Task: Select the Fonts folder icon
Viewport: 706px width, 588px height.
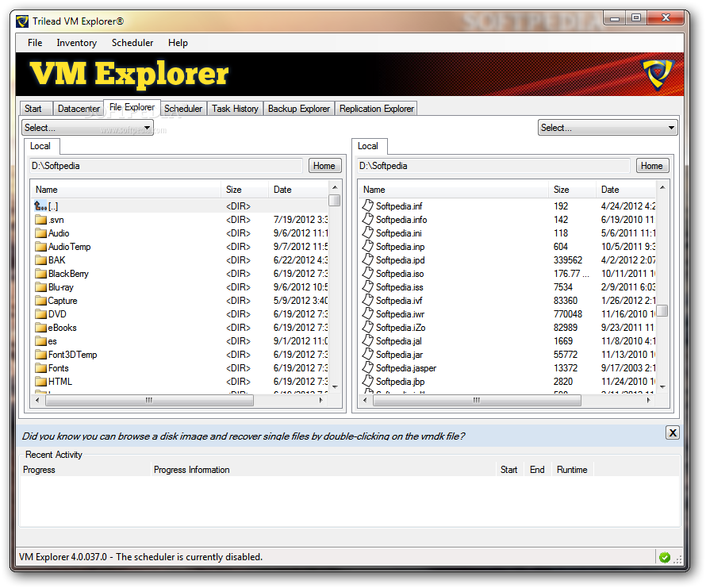Action: pyautogui.click(x=41, y=368)
